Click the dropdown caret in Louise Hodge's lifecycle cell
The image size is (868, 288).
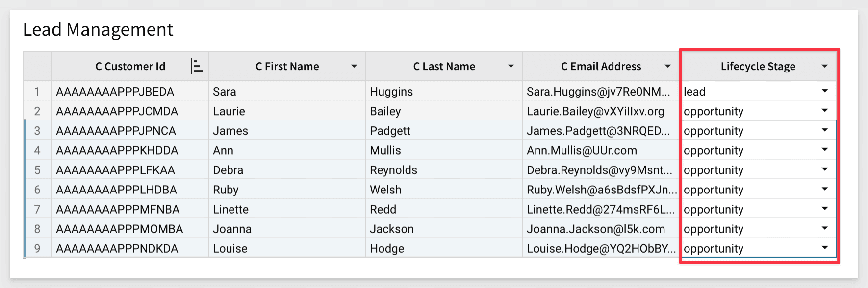coord(824,248)
